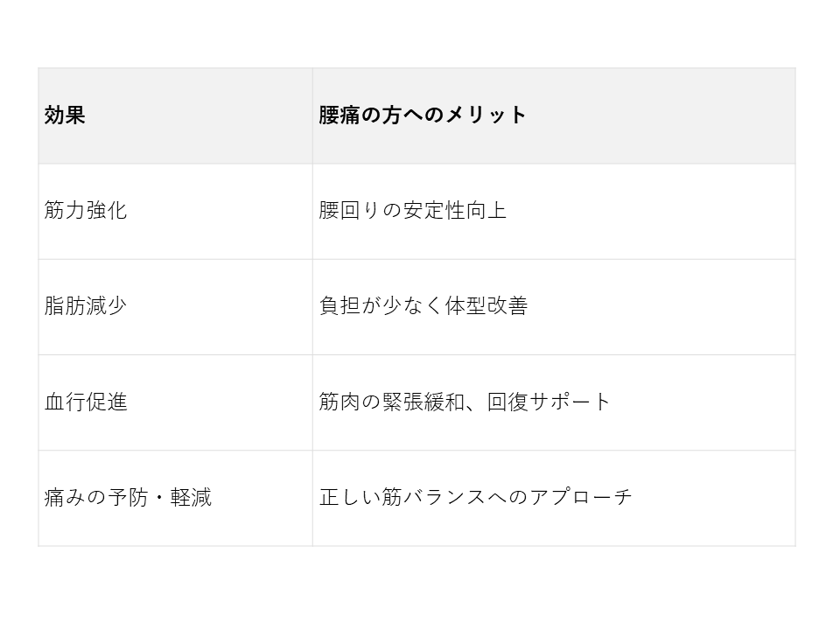
Task: Click the word 回復サポート in table
Action: point(549,402)
